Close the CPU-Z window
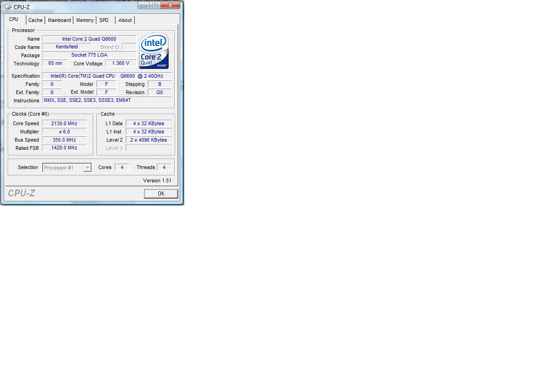The height and width of the screenshot is (392, 557). (170, 5)
